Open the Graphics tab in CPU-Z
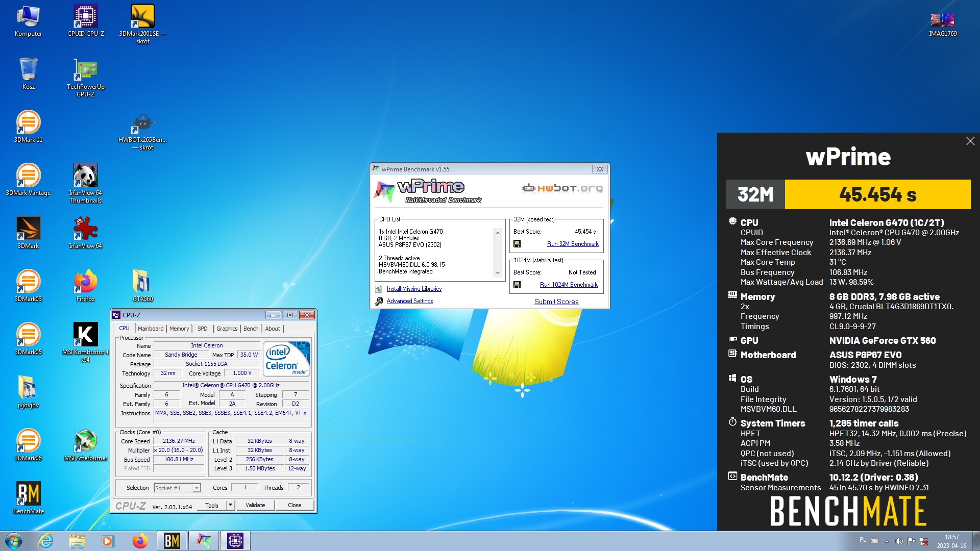 [227, 329]
